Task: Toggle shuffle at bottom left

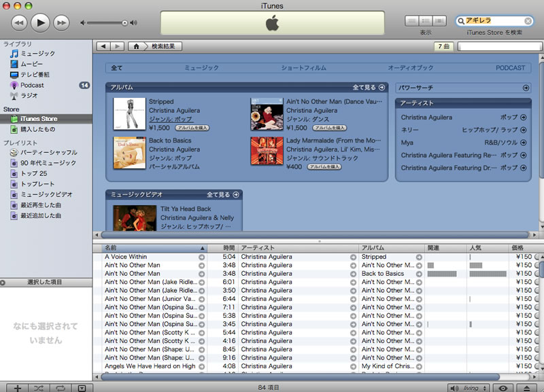Action: click(39, 387)
